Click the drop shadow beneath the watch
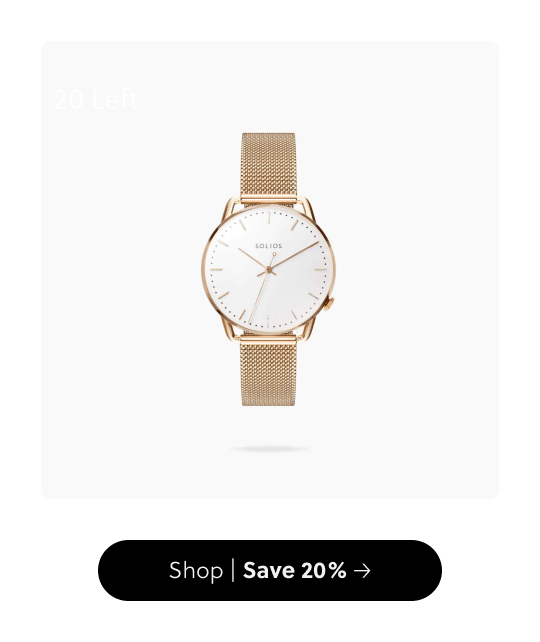Image resolution: width=540 pixels, height=642 pixels. pyautogui.click(x=269, y=449)
